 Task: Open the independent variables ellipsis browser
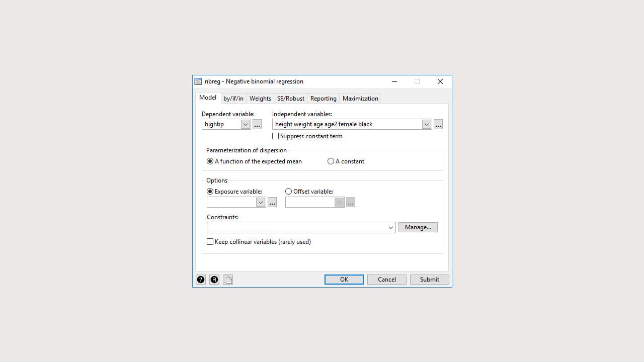pos(438,124)
